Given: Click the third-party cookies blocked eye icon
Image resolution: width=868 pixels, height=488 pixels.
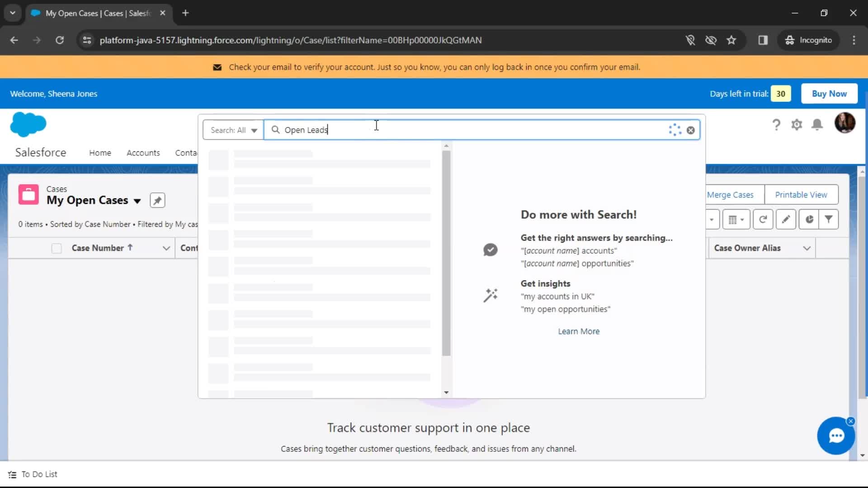Looking at the screenshot, I should point(711,40).
